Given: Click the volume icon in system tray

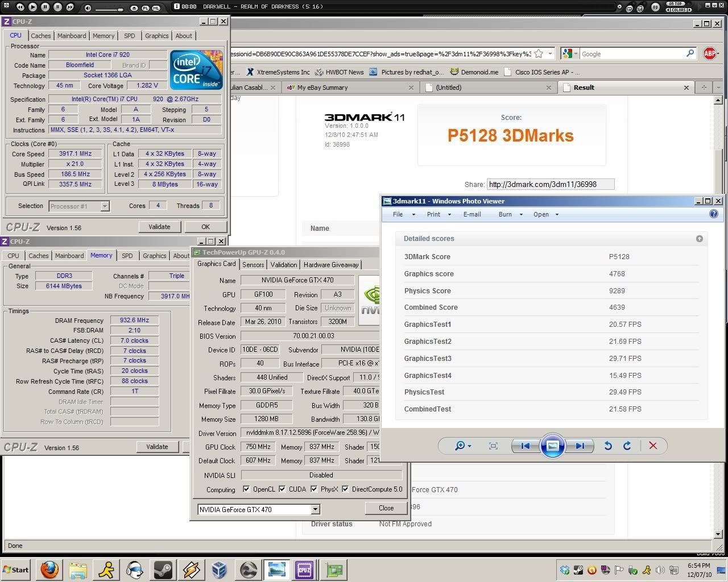Looking at the screenshot, I should pyautogui.click(x=660, y=570).
